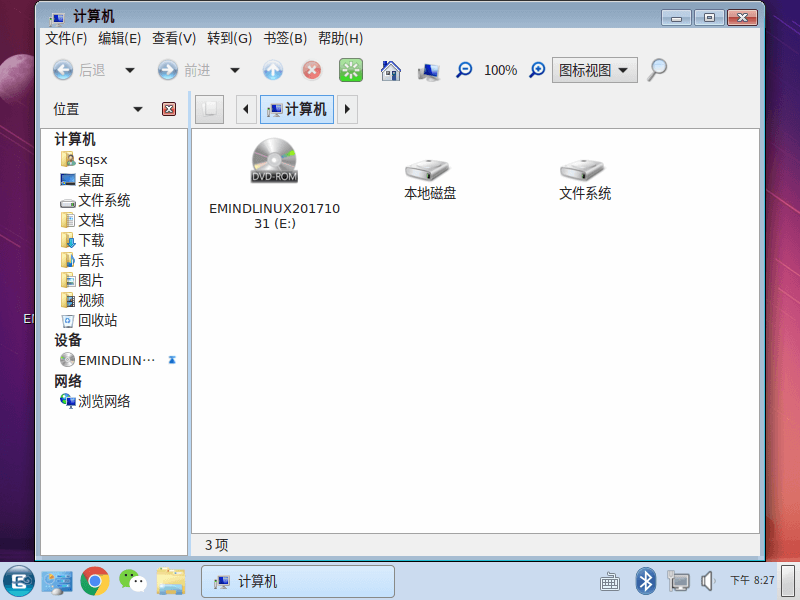Open 图片 in the sidebar
Viewport: 800px width, 600px height.
point(82,280)
